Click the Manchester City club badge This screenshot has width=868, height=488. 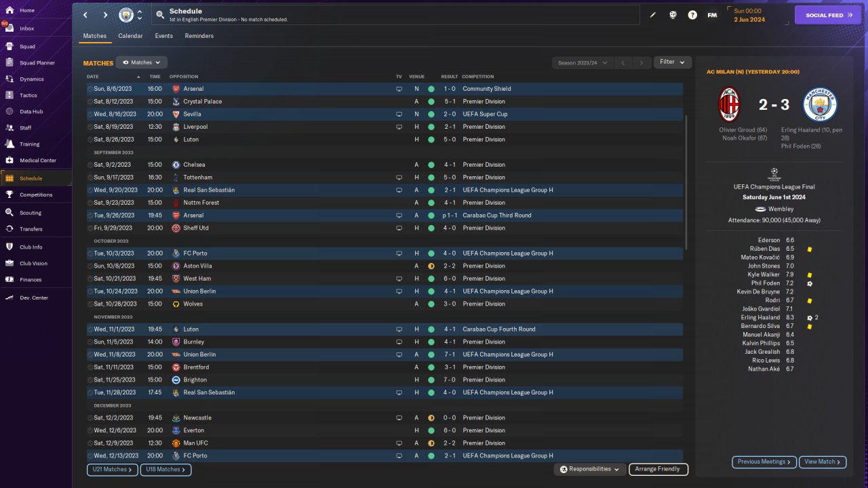coord(126,15)
